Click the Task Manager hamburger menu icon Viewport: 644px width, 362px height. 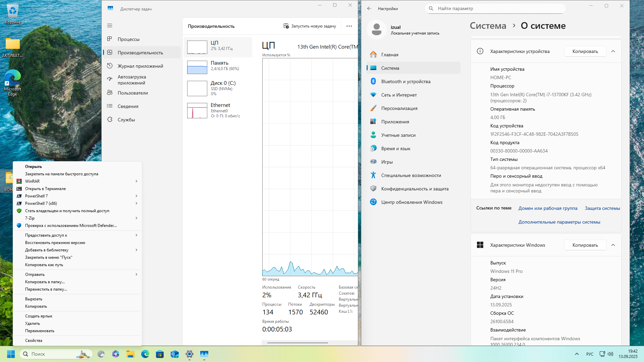[x=110, y=25]
